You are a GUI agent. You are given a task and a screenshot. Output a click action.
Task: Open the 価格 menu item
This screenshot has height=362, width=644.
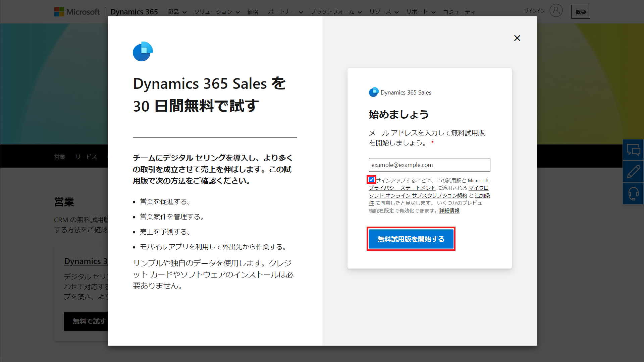(253, 12)
